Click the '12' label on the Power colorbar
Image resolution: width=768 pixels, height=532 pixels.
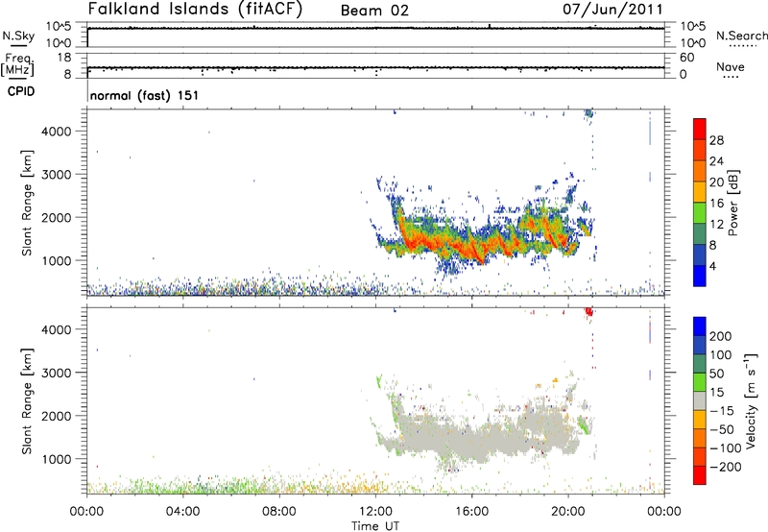pyautogui.click(x=716, y=224)
